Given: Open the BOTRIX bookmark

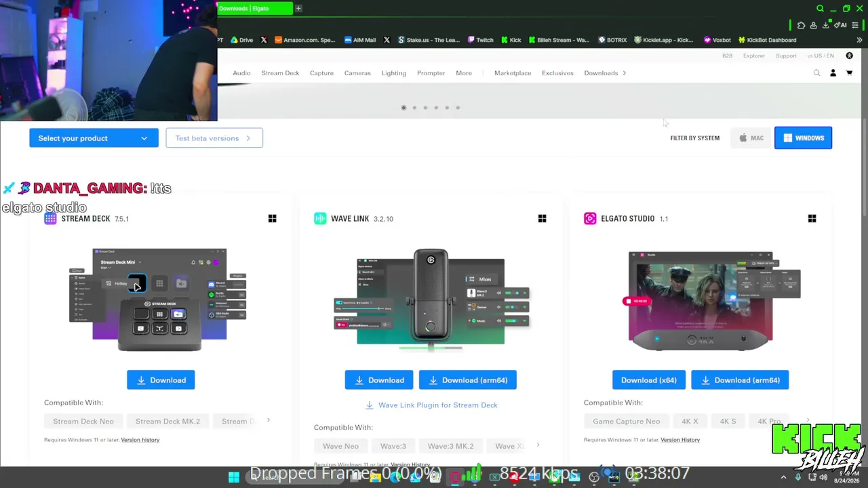Looking at the screenshot, I should (x=612, y=40).
